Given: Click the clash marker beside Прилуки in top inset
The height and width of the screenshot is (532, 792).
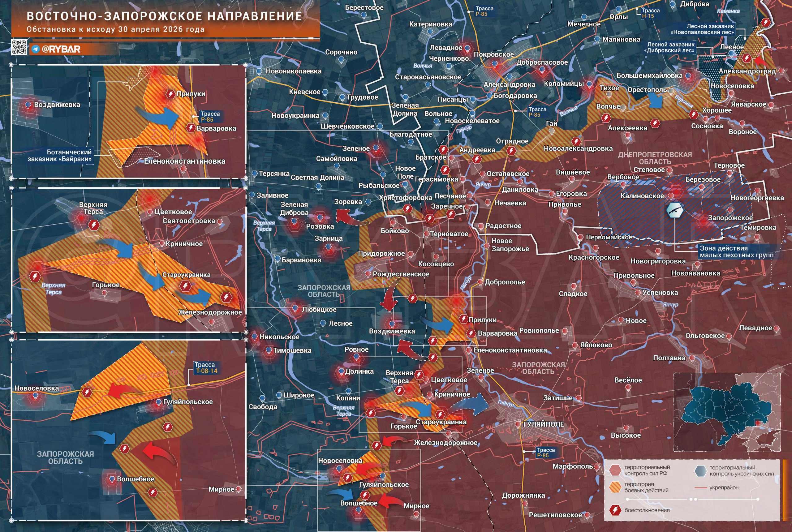Looking at the screenshot, I should [x=170, y=94].
